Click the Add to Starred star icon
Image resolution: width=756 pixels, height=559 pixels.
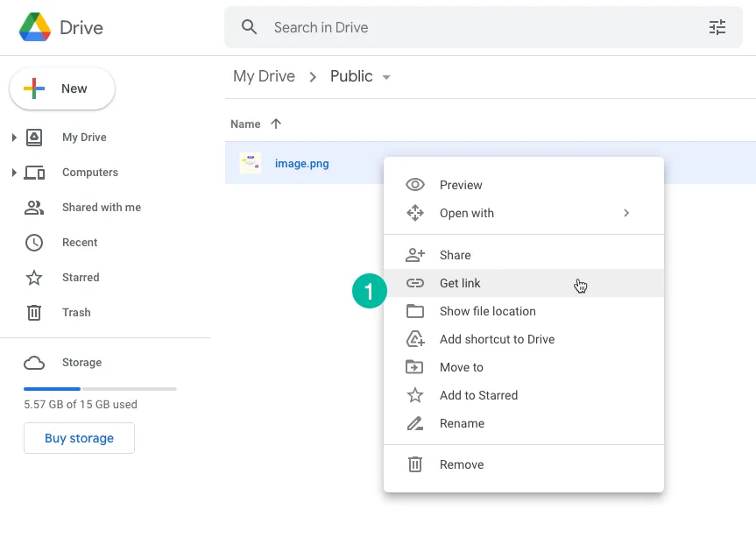[x=414, y=395]
